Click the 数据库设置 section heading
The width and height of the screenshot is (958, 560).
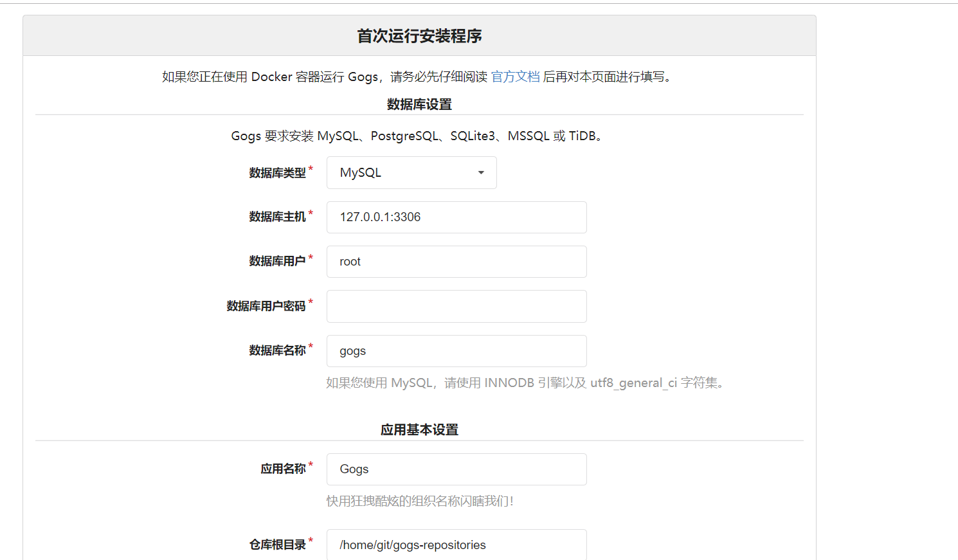pos(419,104)
